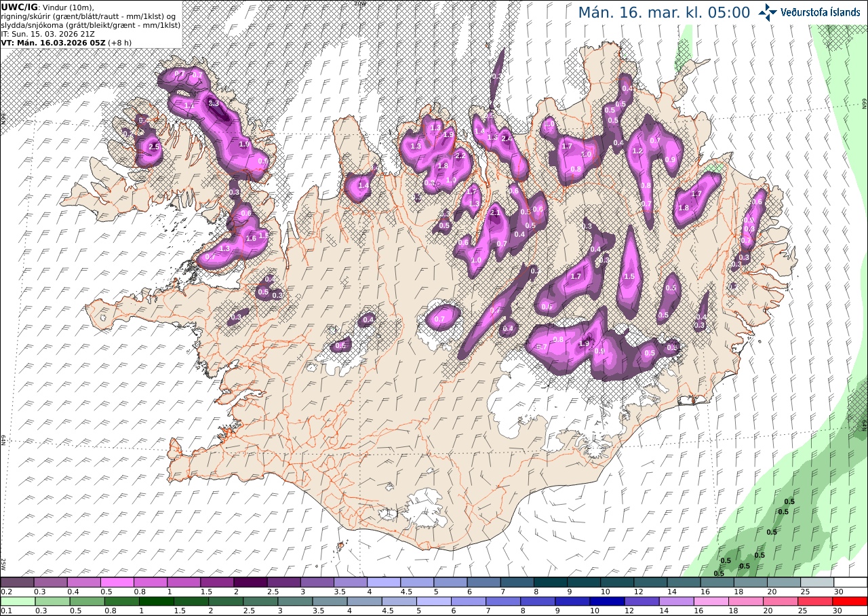This screenshot has width=868, height=616.
Task: Click the 2.5 snowfall value in Westfjords
Action: (x=153, y=147)
